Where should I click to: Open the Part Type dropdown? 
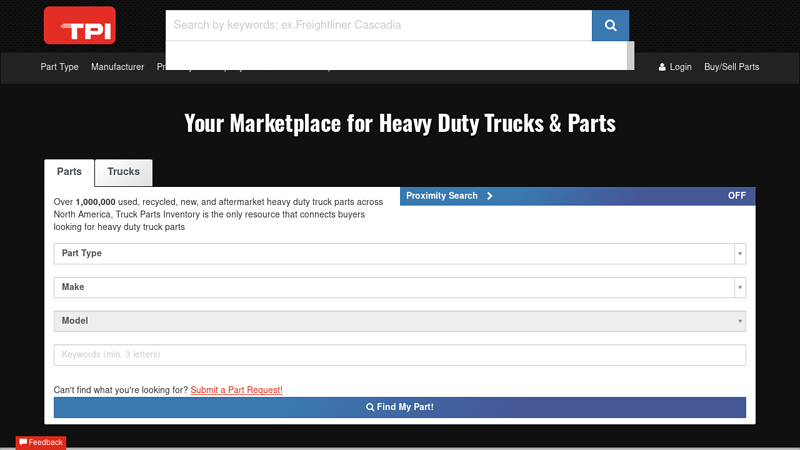400,254
